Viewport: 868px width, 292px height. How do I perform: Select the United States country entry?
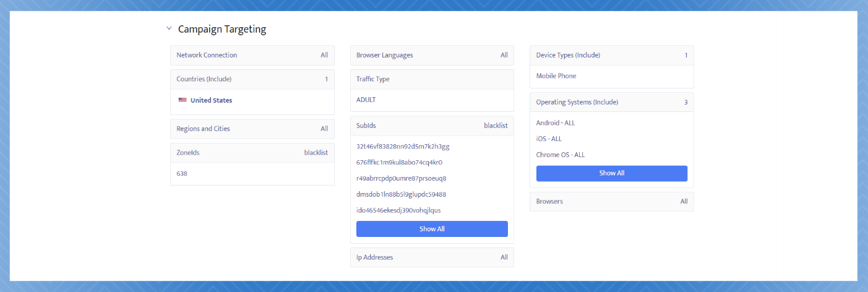(211, 100)
